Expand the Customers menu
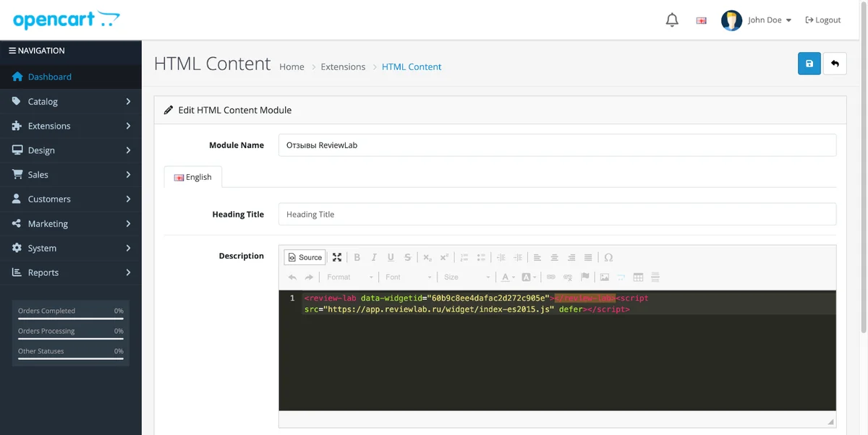Image resolution: width=868 pixels, height=435 pixels. click(71, 199)
